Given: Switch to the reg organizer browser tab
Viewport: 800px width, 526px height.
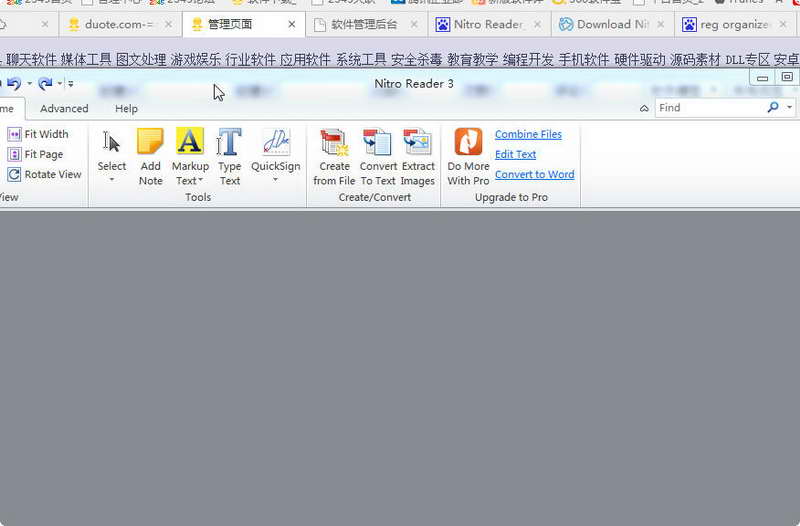Looking at the screenshot, I should [x=734, y=24].
